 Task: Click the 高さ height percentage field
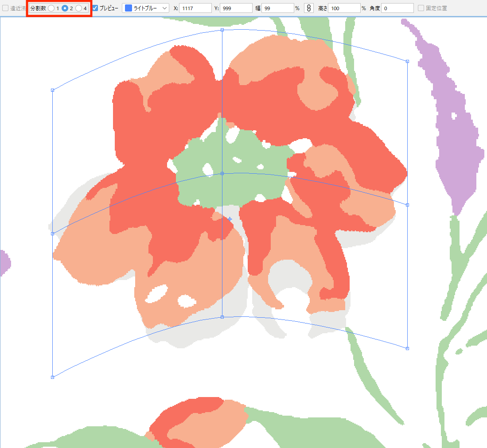(x=344, y=8)
